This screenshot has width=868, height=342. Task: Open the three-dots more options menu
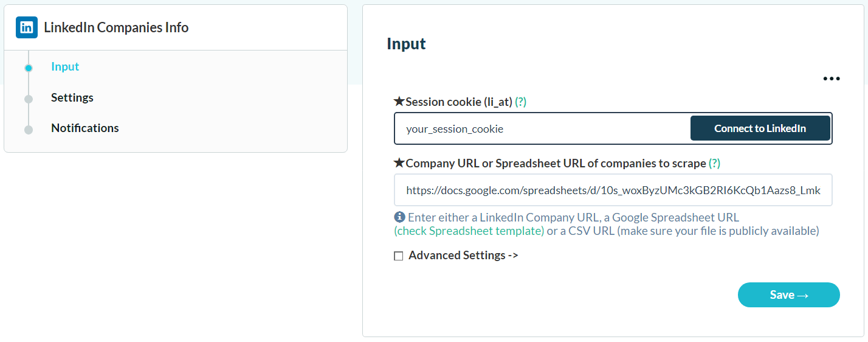[831, 79]
